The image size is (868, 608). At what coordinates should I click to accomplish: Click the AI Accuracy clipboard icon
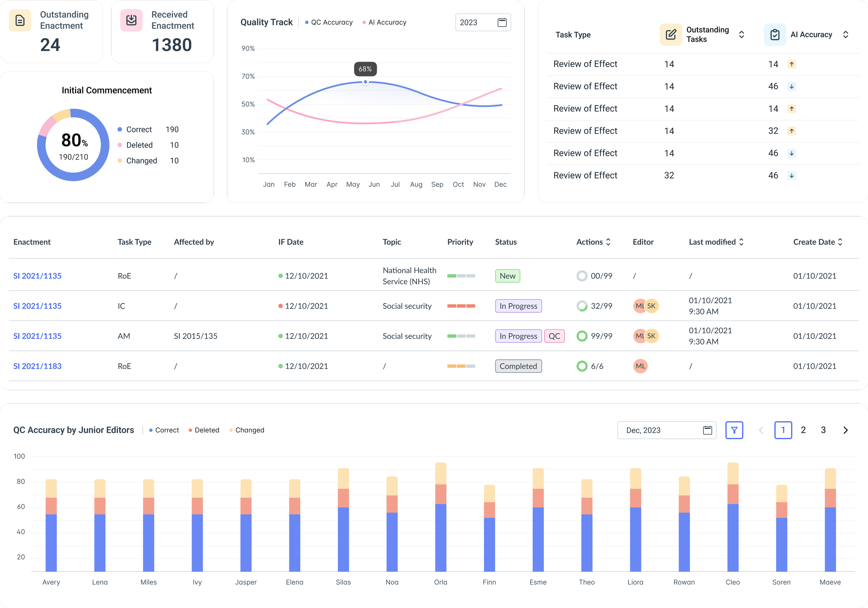coord(775,34)
